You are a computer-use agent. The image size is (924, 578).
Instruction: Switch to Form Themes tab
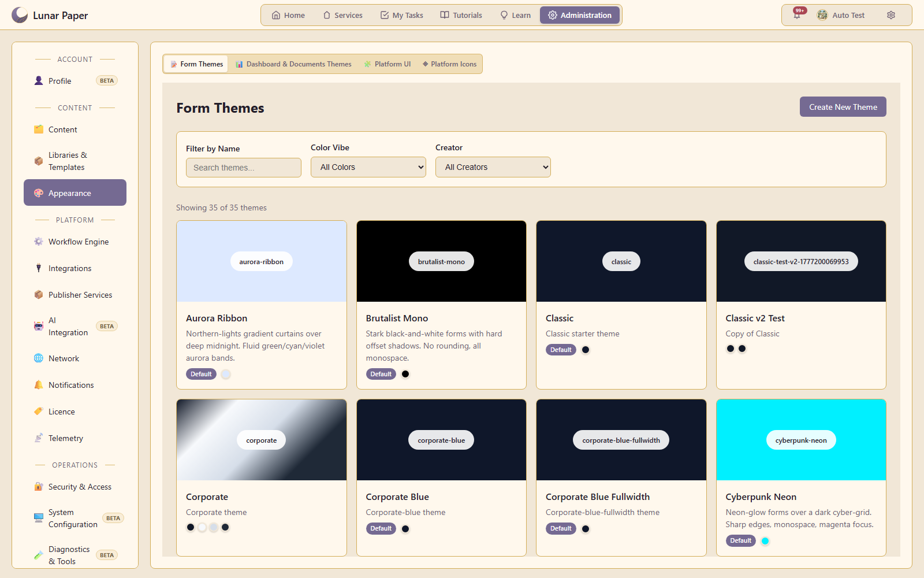coord(196,64)
